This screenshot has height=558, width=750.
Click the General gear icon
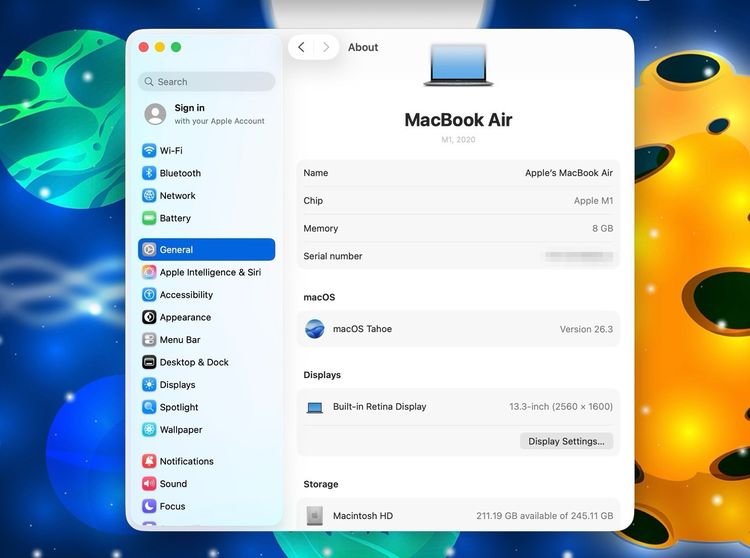149,250
